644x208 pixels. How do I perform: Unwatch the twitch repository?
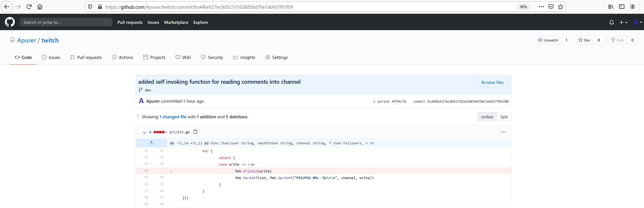point(548,40)
